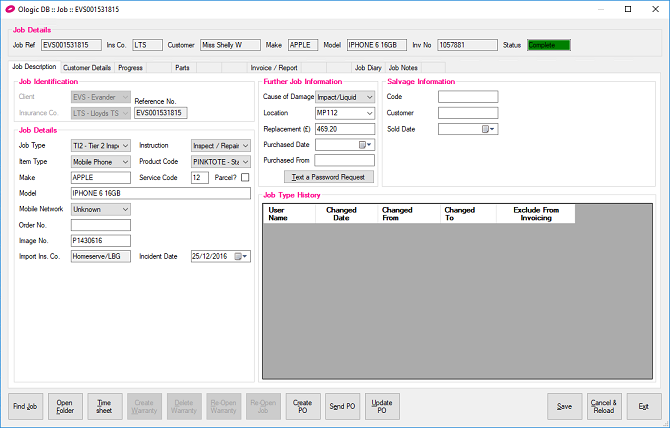The image size is (670, 428).
Task: Expand the Job Type dropdown
Action: [125, 145]
